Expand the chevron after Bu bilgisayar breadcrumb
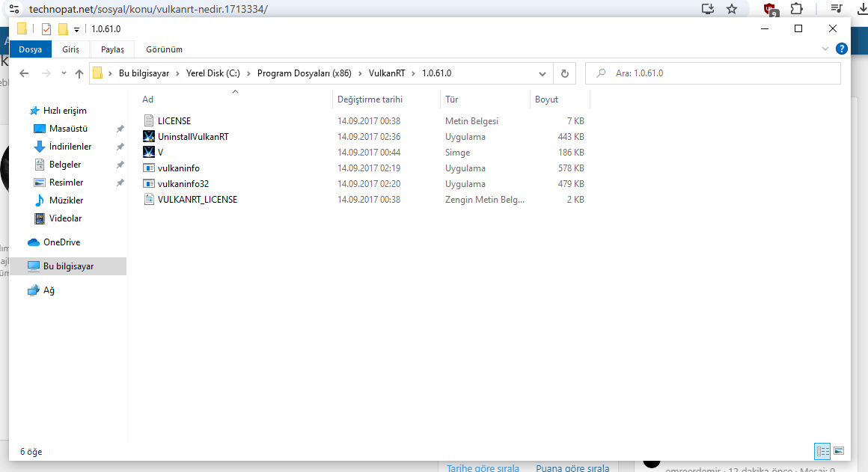This screenshot has width=868, height=472. click(x=177, y=73)
